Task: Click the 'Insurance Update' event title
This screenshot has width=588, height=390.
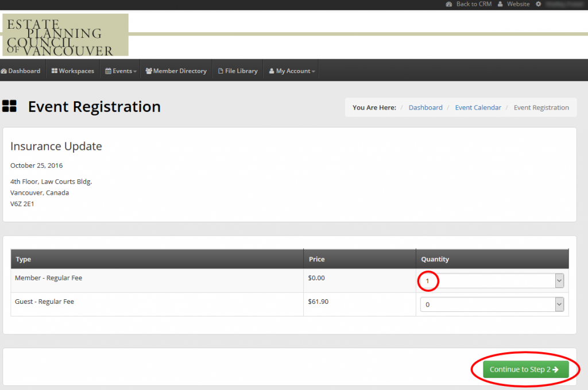Action: point(56,146)
